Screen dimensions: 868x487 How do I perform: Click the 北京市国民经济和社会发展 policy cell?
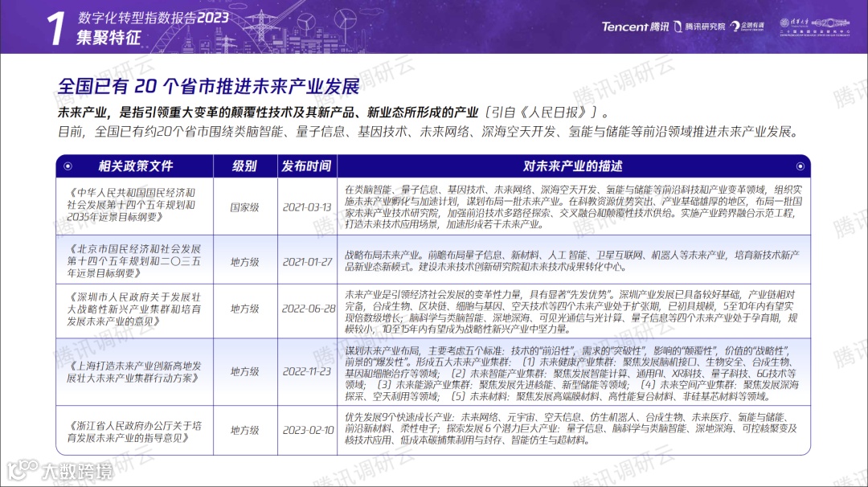(134, 260)
